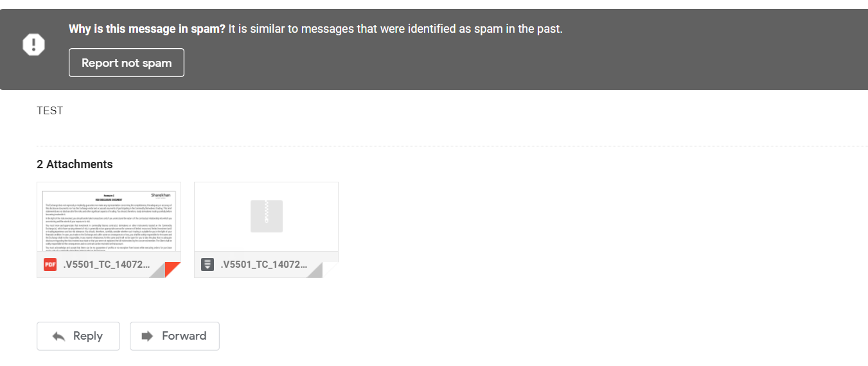Screen dimensions: 868x366
Task: Click the Reply button label
Action: tap(88, 336)
